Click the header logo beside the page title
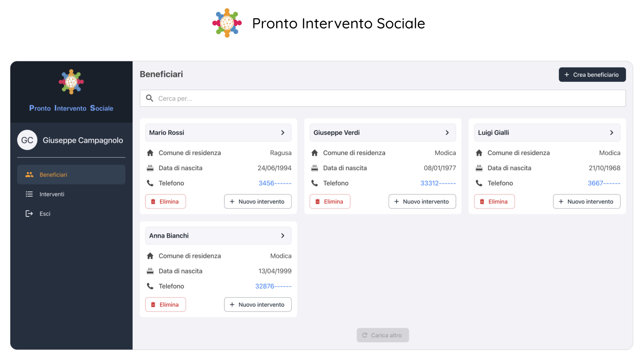 pyautogui.click(x=227, y=23)
